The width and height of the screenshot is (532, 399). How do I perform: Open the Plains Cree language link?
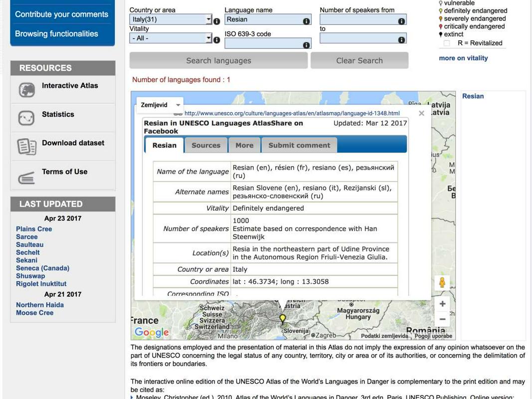[x=34, y=229]
